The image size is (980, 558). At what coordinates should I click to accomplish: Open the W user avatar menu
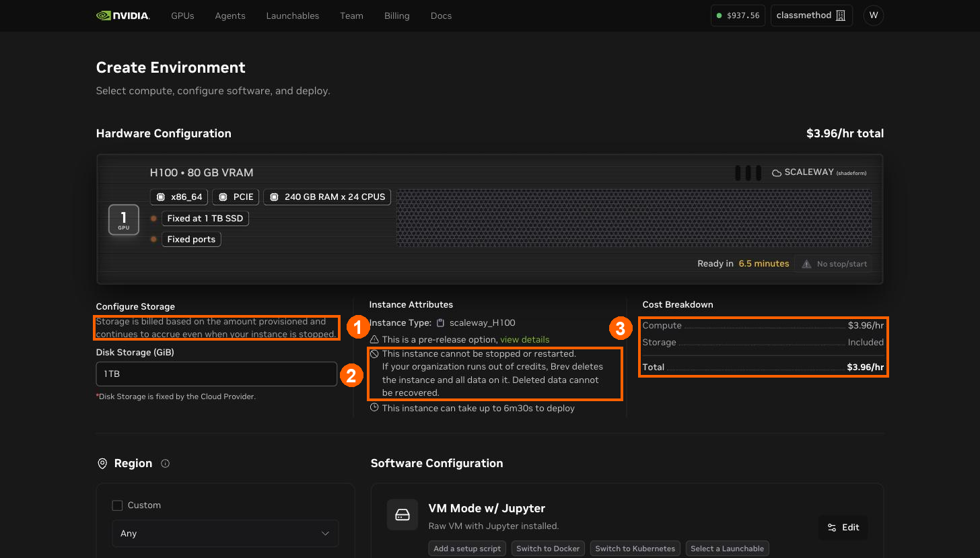(874, 15)
